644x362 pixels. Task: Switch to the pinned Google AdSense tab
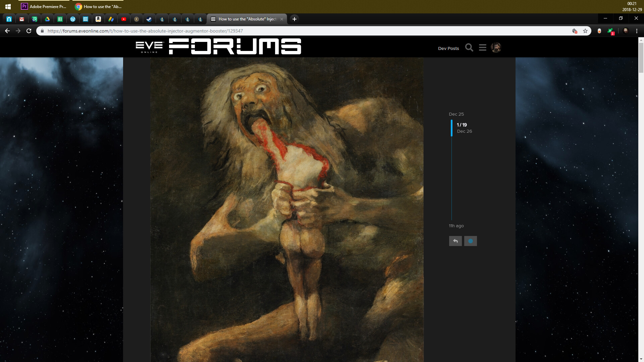(x=111, y=19)
